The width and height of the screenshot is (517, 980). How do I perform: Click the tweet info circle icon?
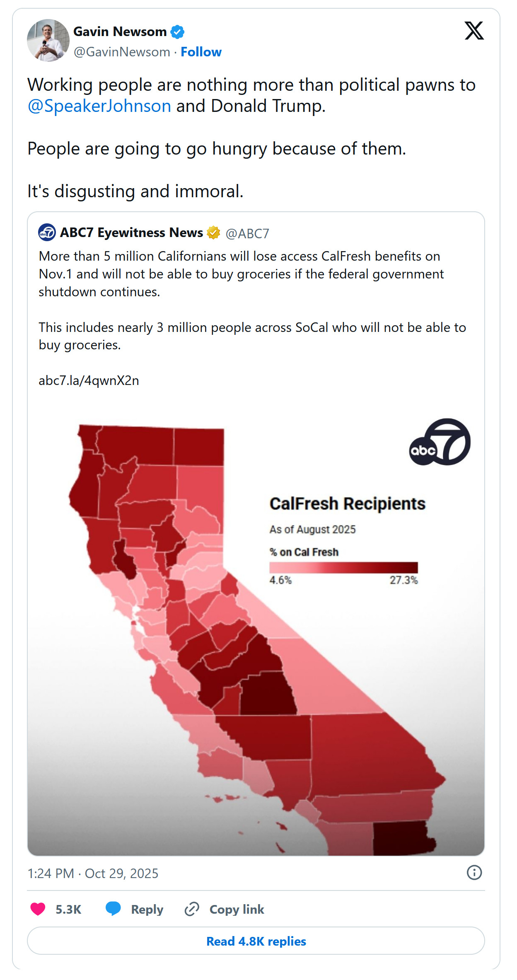tap(474, 873)
